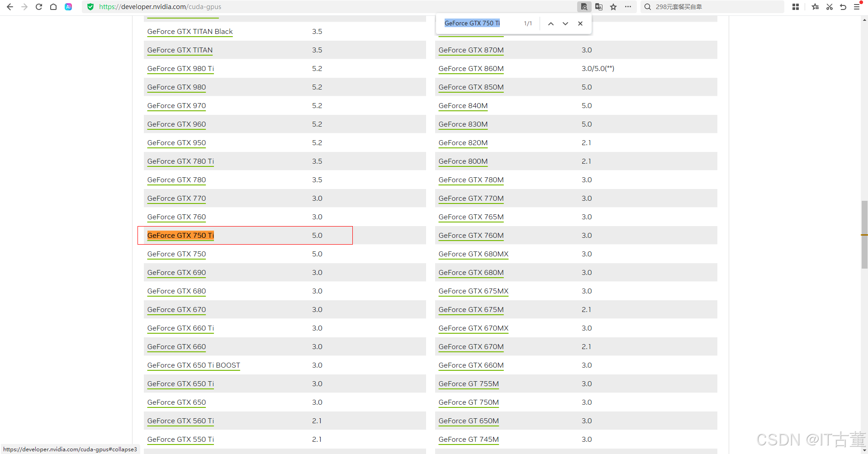Open the GeForce GTX 980 Ti link
This screenshot has height=454, width=868.
[x=180, y=69]
